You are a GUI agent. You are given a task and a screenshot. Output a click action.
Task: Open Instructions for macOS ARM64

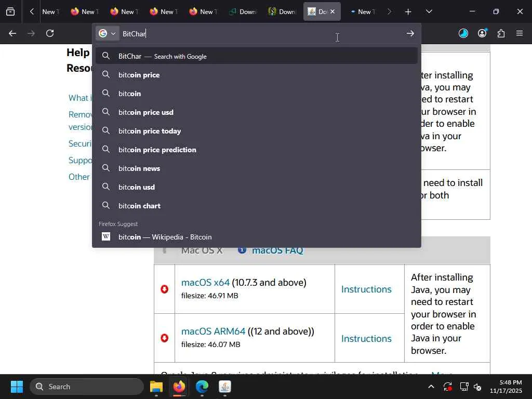[x=366, y=339]
